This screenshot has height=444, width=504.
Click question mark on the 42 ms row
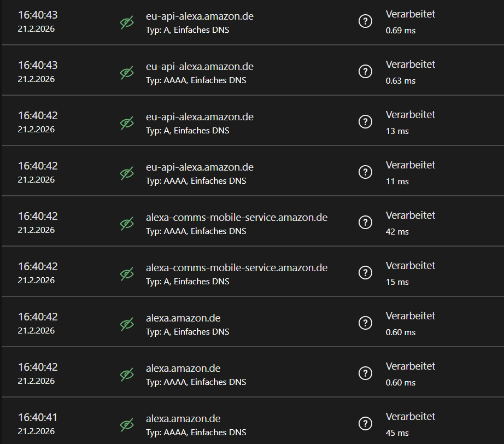click(365, 223)
